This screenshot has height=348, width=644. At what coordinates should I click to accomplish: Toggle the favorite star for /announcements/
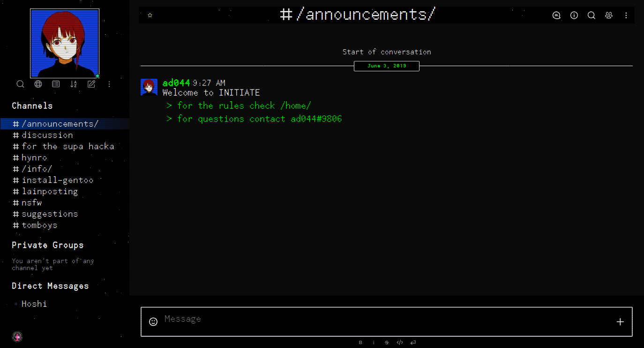[x=150, y=15]
